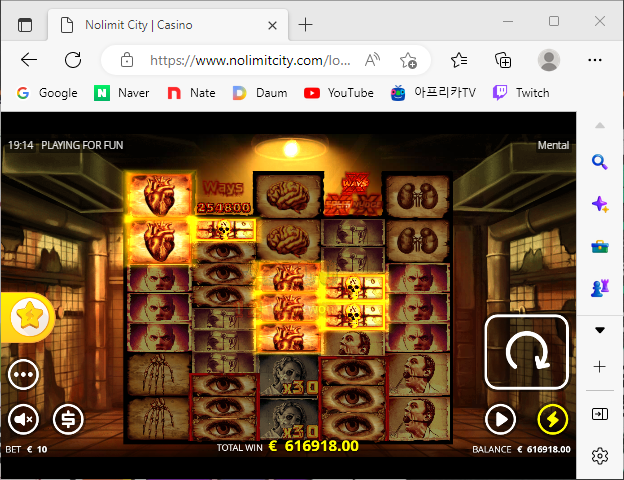Screen dimensions: 624x480
Task: Go back to the previous page
Action: click(29, 60)
